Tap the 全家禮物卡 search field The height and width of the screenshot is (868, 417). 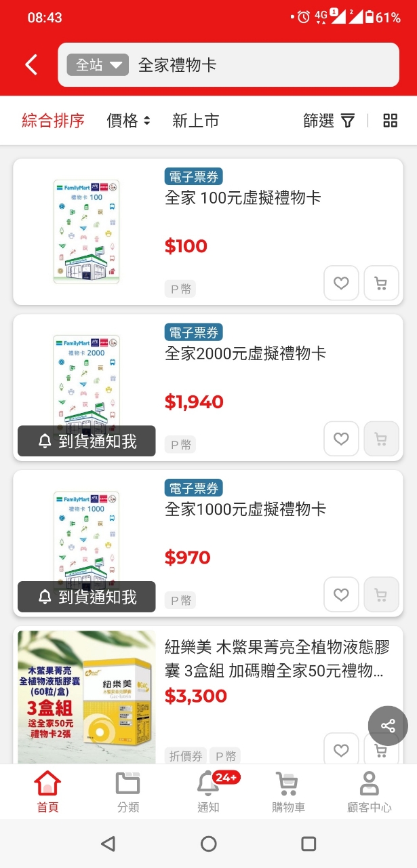point(258,65)
